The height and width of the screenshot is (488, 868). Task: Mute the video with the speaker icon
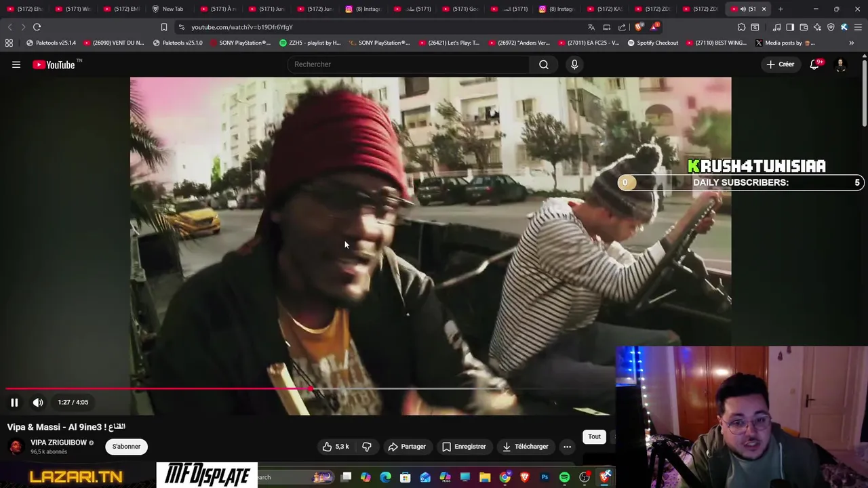[38, 402]
